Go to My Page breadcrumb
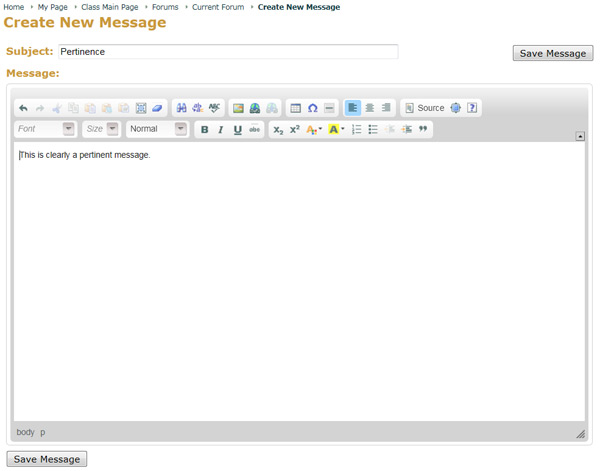 tap(52, 7)
